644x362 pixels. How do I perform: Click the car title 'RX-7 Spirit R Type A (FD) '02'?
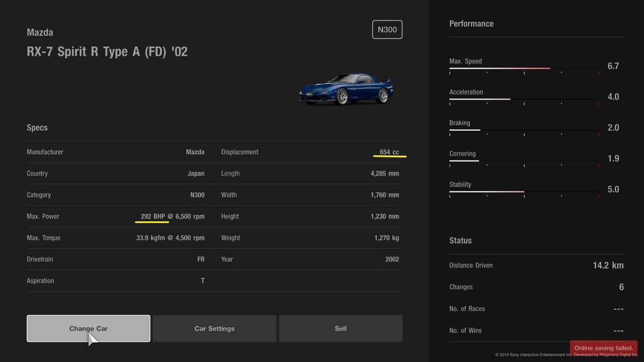pos(107,52)
